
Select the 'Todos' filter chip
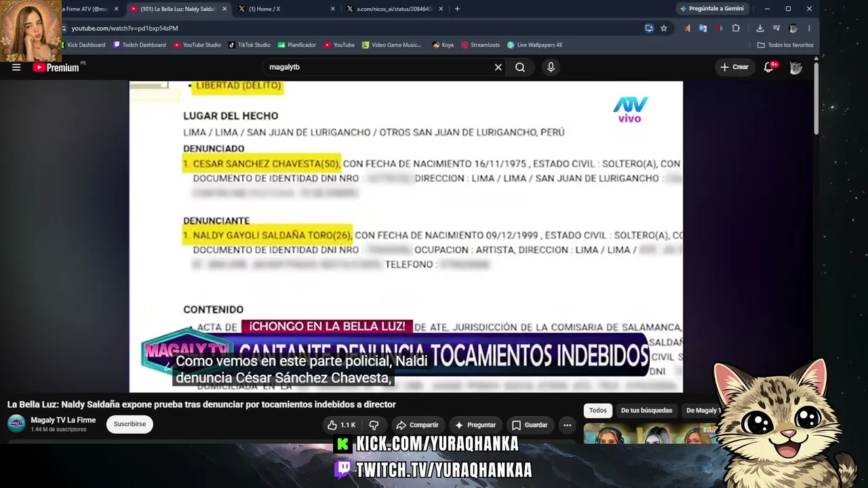598,410
